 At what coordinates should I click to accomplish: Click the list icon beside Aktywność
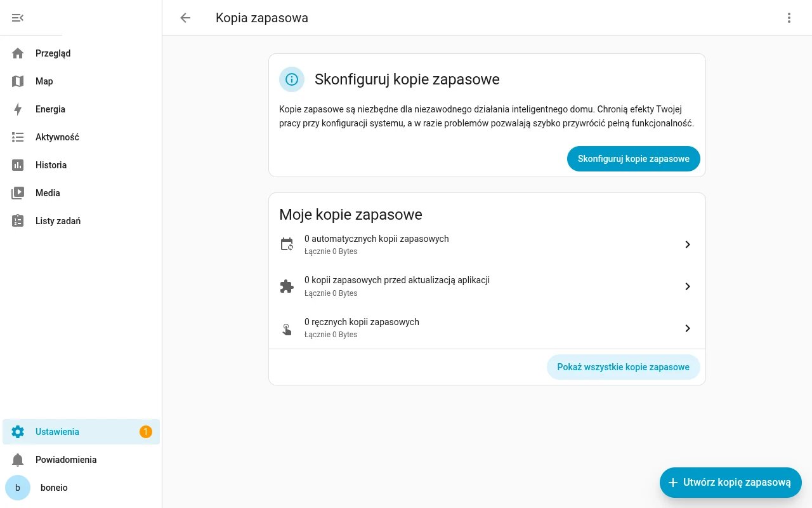coord(18,137)
